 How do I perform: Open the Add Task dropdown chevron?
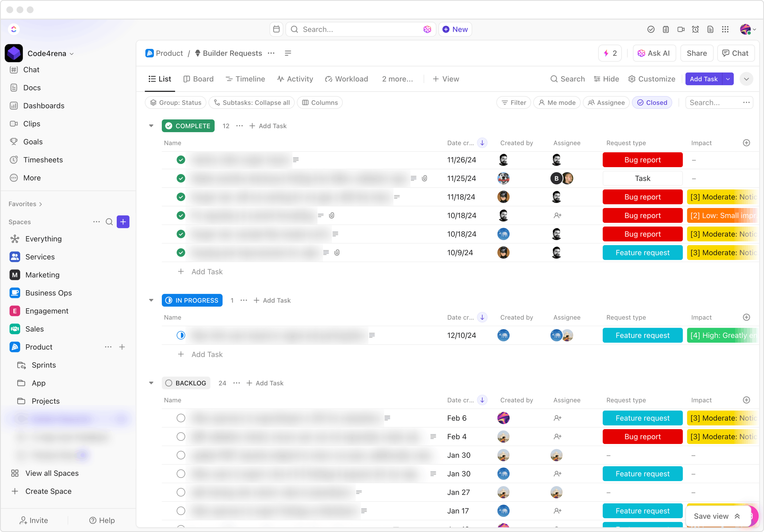coord(728,79)
